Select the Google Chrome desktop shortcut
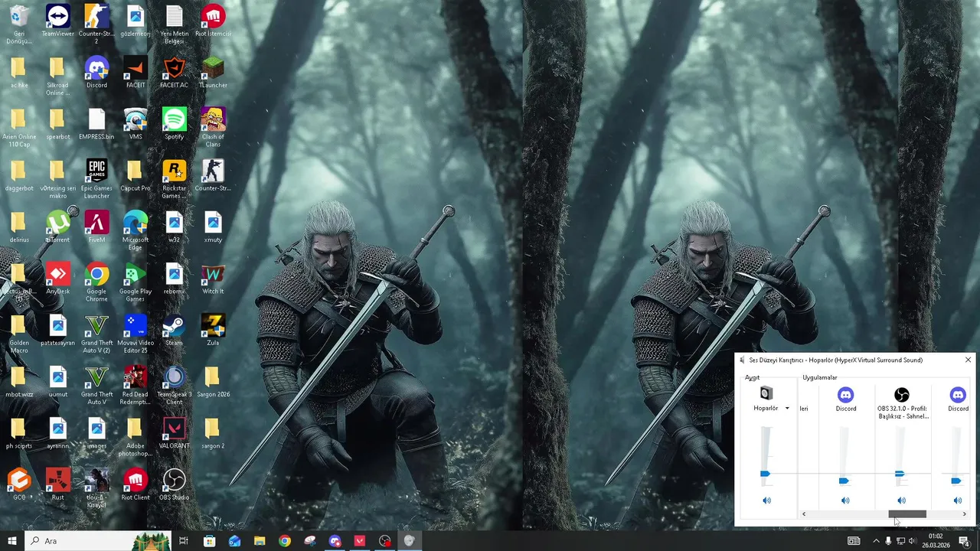Viewport: 980px width, 551px height. coord(96,282)
